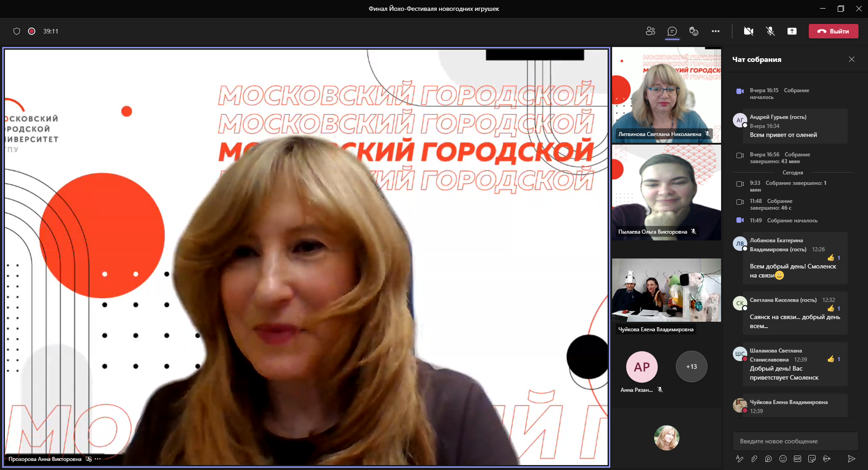Screen dimensions: 868x470
Task: Click thumbs-up reaction on Смоленск на связи message
Action: coord(831,258)
